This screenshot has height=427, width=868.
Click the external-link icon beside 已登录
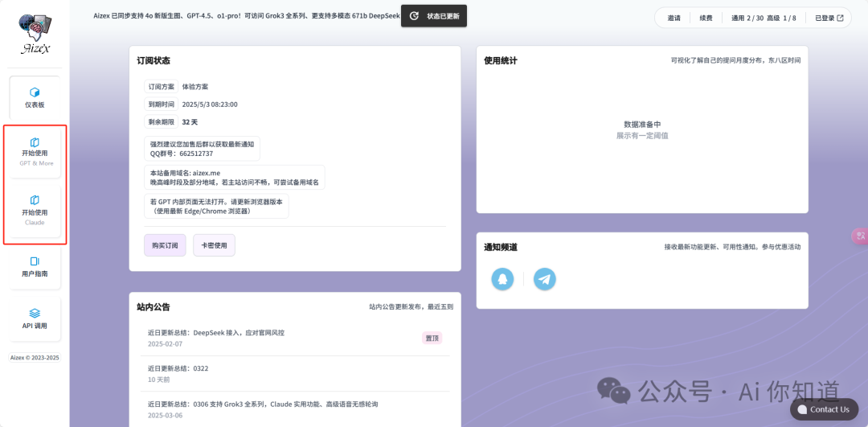click(x=841, y=18)
